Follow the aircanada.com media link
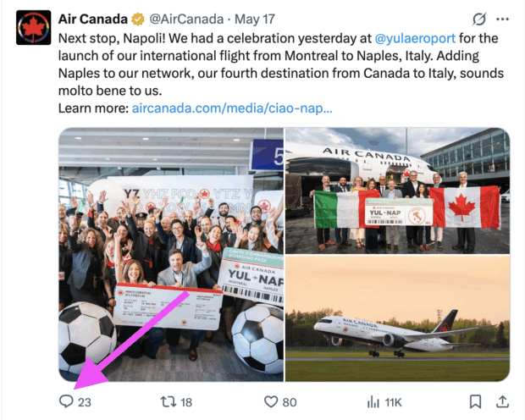Viewport: 525px width, 420px height. (232, 108)
